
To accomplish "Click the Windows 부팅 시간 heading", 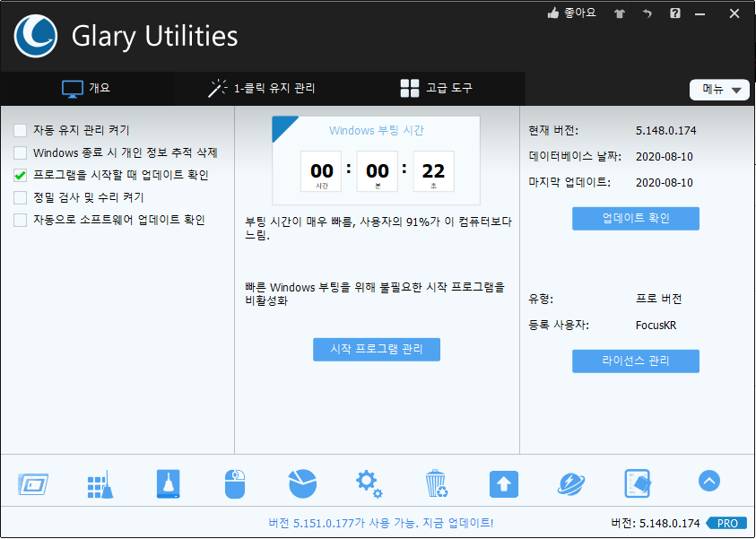I will 377,131.
